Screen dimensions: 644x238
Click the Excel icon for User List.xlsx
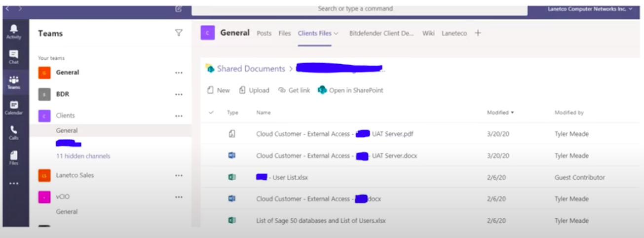coord(231,177)
